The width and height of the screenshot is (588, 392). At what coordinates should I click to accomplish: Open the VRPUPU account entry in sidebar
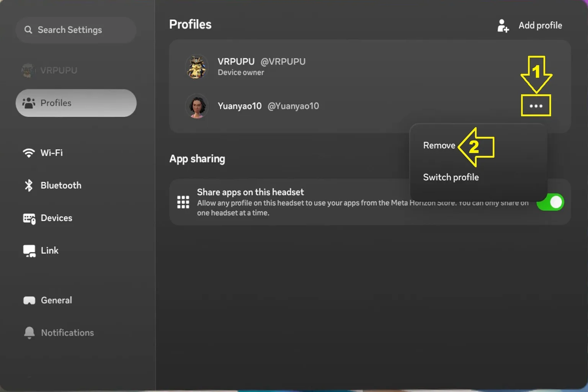coord(50,70)
